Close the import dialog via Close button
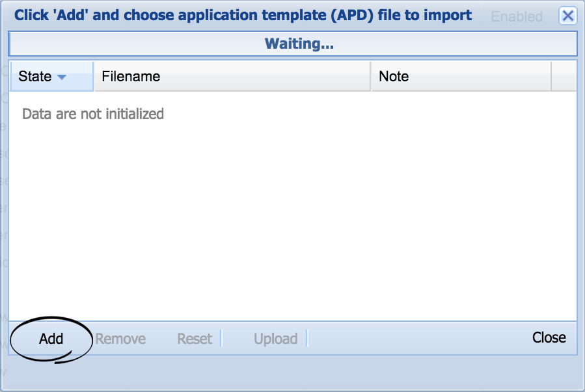This screenshot has width=585, height=392. point(549,337)
